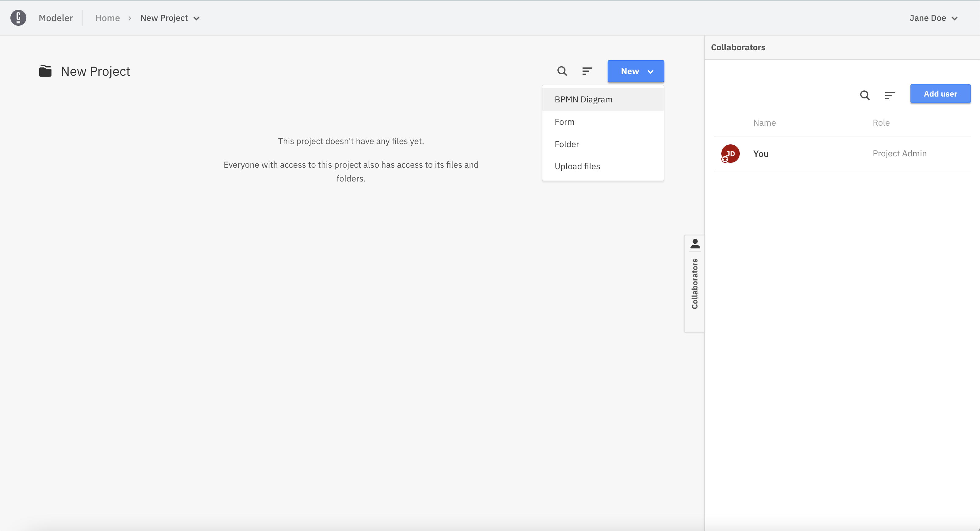
Task: Click the search icon in Collaborators panel
Action: [x=865, y=94]
